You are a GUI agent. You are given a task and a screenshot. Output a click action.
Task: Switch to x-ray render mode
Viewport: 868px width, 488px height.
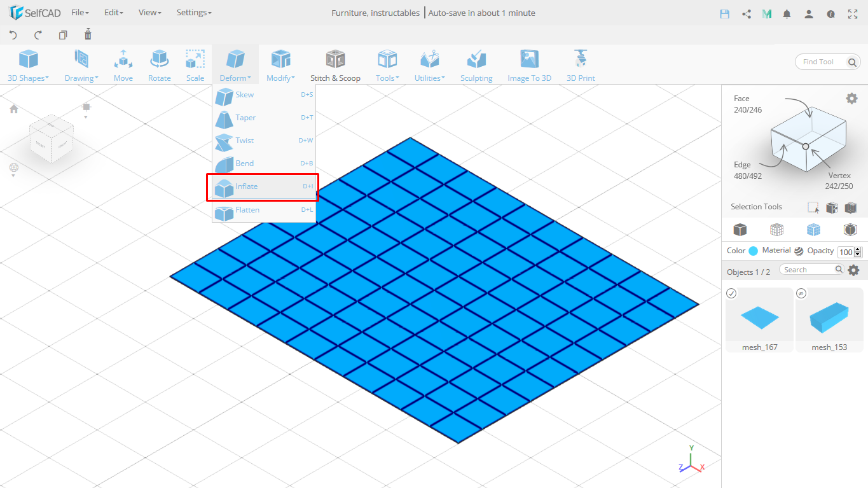coord(850,230)
